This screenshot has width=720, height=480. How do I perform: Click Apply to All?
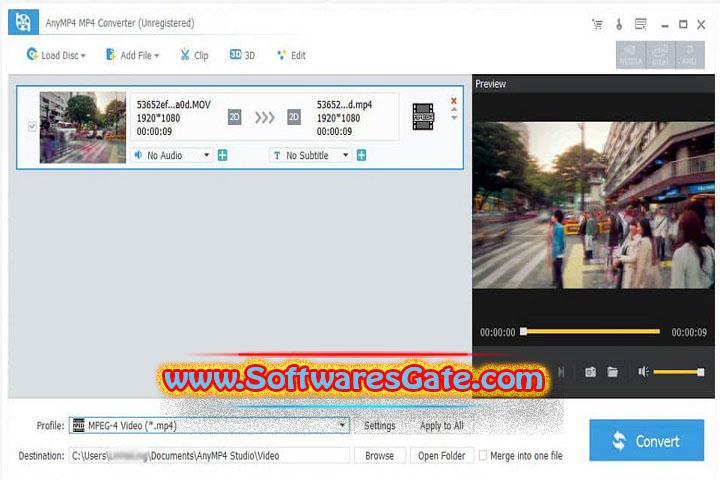442,426
